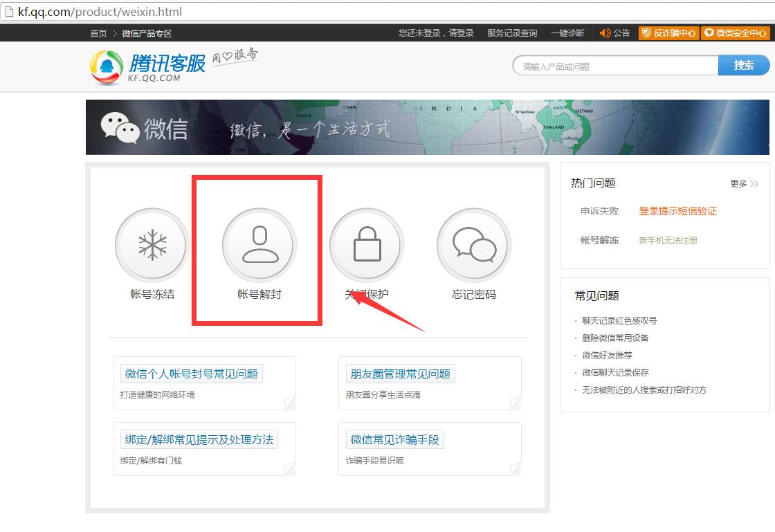Click the 帐号冻结 label text
This screenshot has width=775, height=532.
tap(152, 295)
